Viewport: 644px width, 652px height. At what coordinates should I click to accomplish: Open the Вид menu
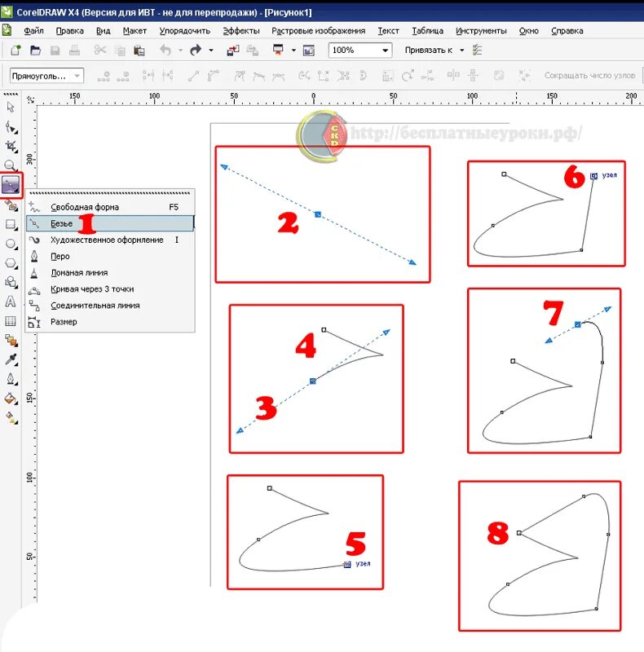pyautogui.click(x=104, y=31)
